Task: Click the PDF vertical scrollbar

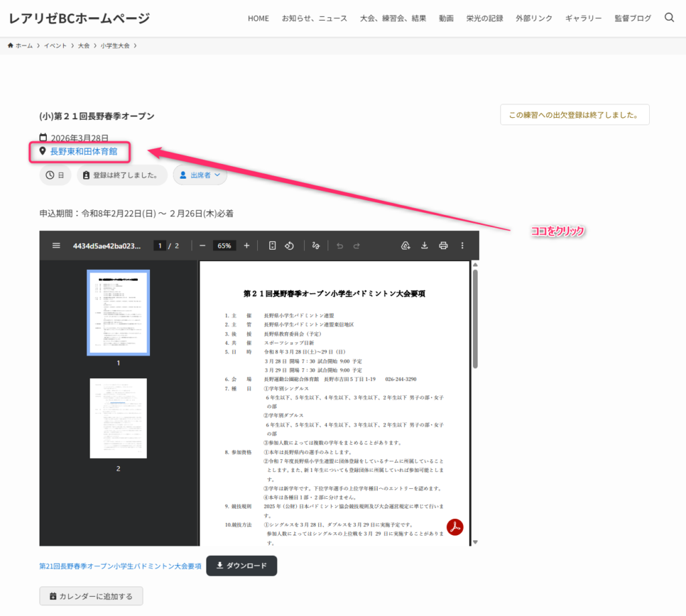Action: click(475, 318)
